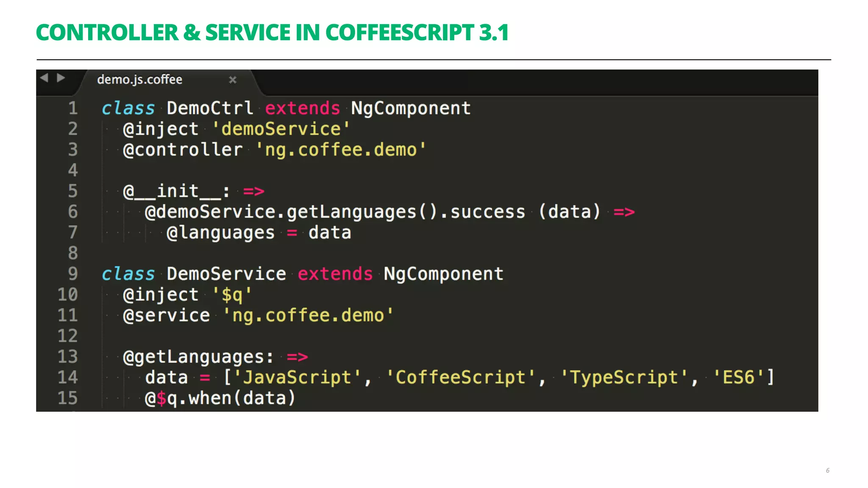Click line number 13 in gutter

pyautogui.click(x=68, y=357)
